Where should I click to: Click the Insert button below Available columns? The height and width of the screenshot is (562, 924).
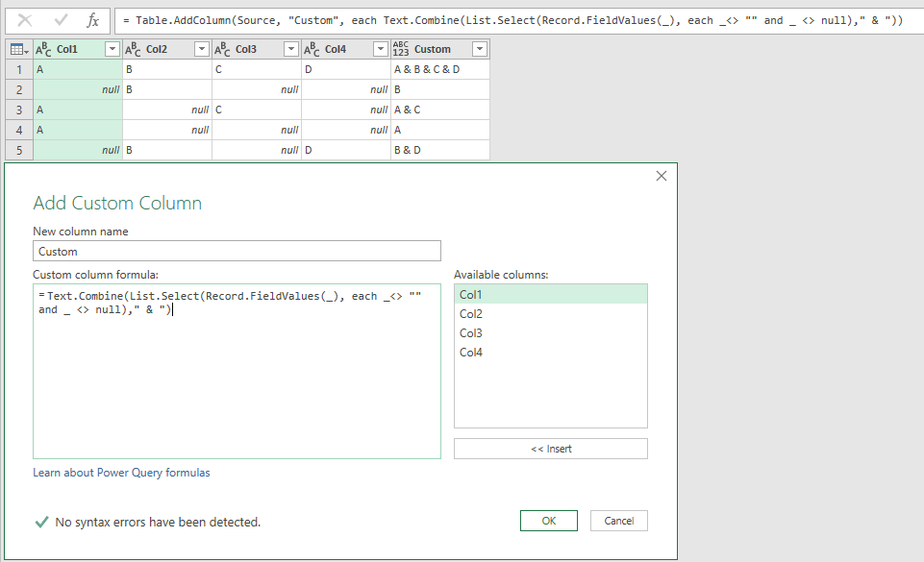tap(550, 448)
